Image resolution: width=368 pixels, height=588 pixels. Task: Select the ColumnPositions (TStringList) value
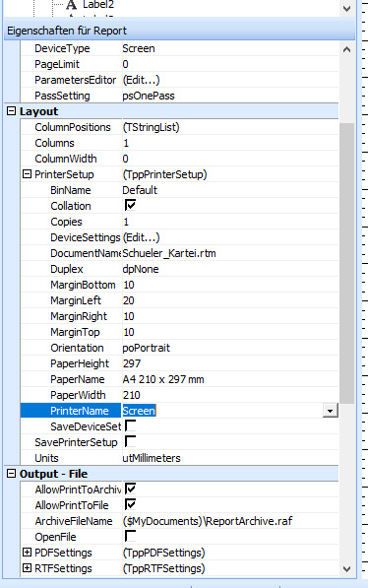tap(151, 127)
